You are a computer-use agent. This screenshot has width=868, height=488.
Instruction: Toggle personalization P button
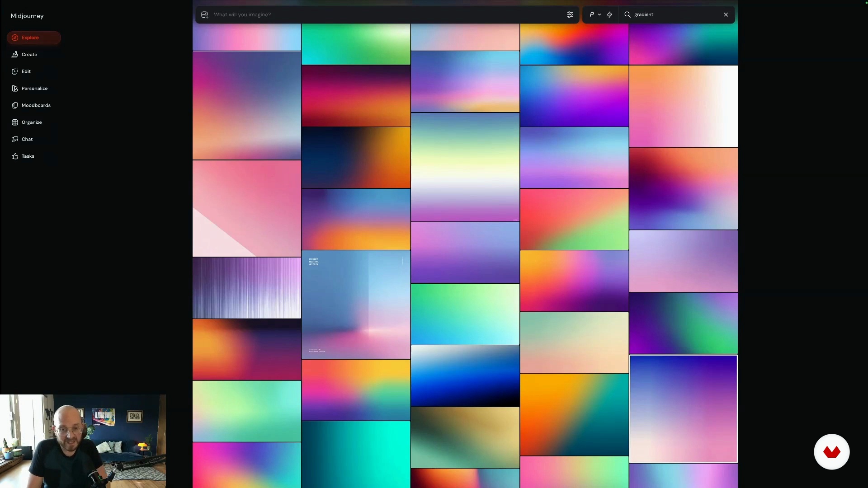point(591,14)
